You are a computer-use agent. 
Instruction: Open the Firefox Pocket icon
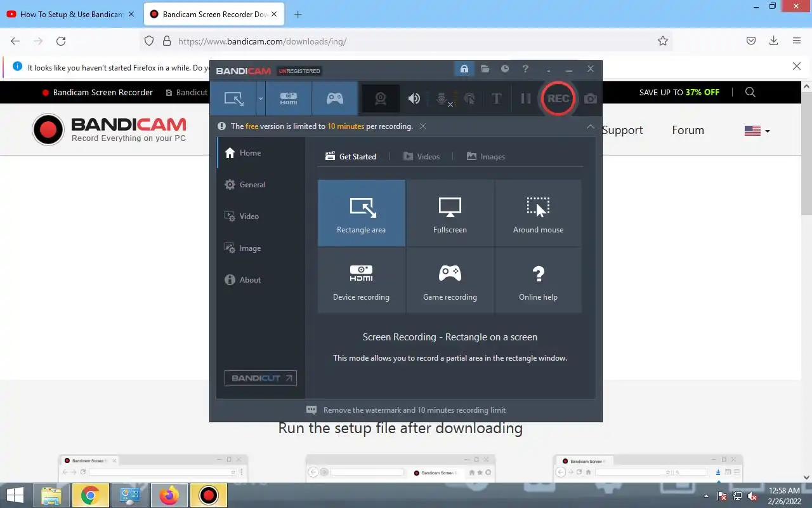(751, 41)
